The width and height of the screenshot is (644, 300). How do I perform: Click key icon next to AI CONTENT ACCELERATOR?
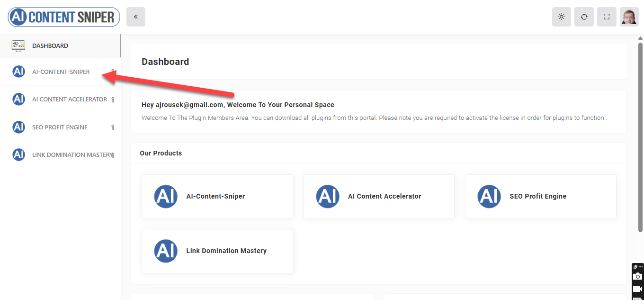[x=113, y=100]
